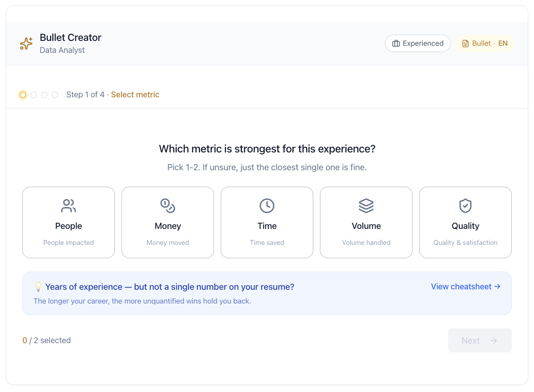This screenshot has height=392, width=534.
Task: Click the Volume layers icon
Action: click(x=366, y=206)
